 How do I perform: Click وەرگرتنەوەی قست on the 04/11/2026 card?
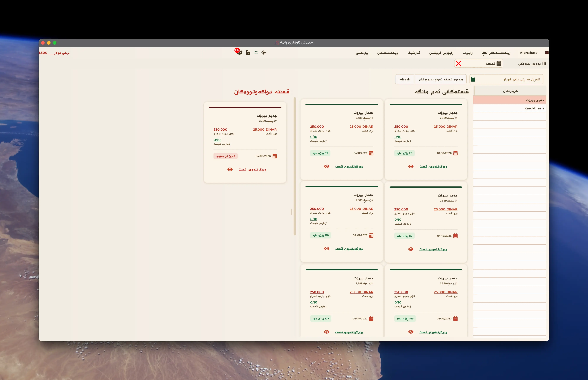349,167
